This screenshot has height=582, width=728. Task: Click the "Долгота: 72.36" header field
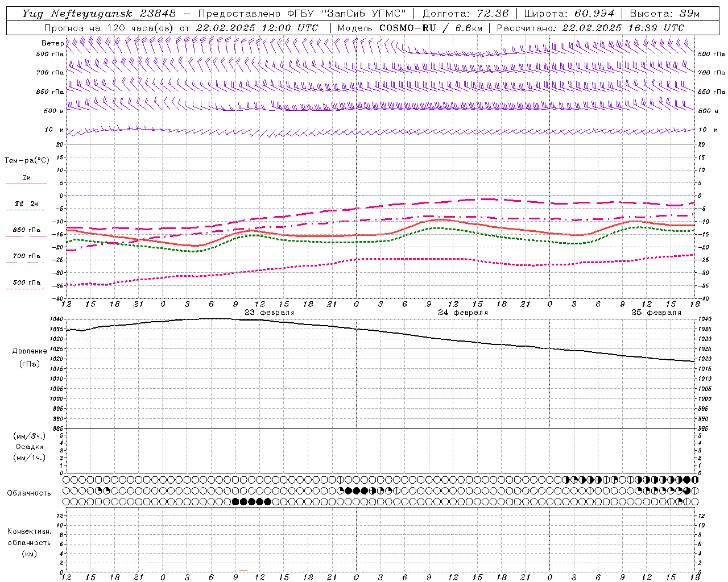(x=465, y=14)
